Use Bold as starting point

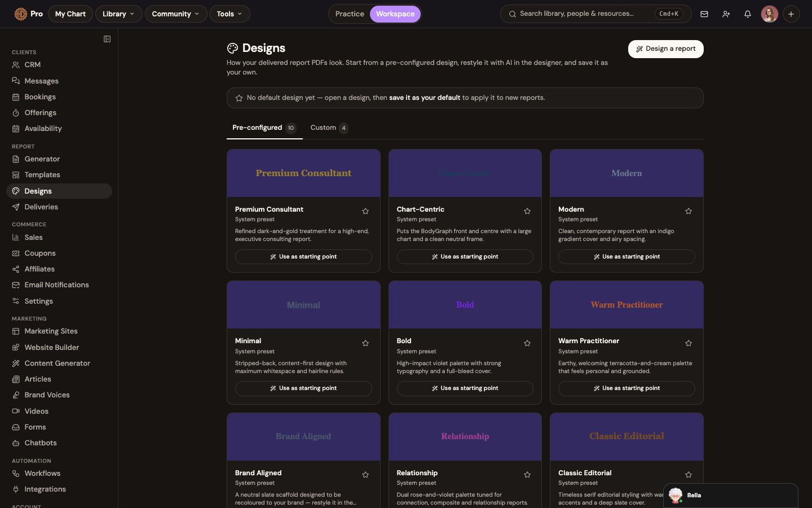pos(465,388)
